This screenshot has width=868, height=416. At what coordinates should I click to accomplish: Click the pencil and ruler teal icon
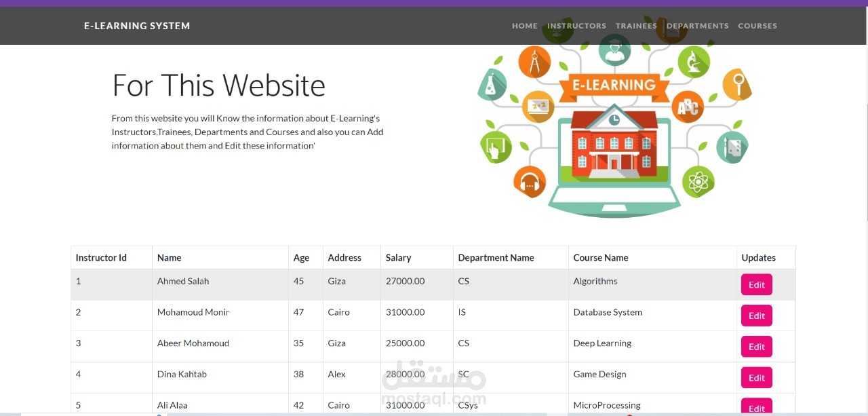tap(732, 147)
